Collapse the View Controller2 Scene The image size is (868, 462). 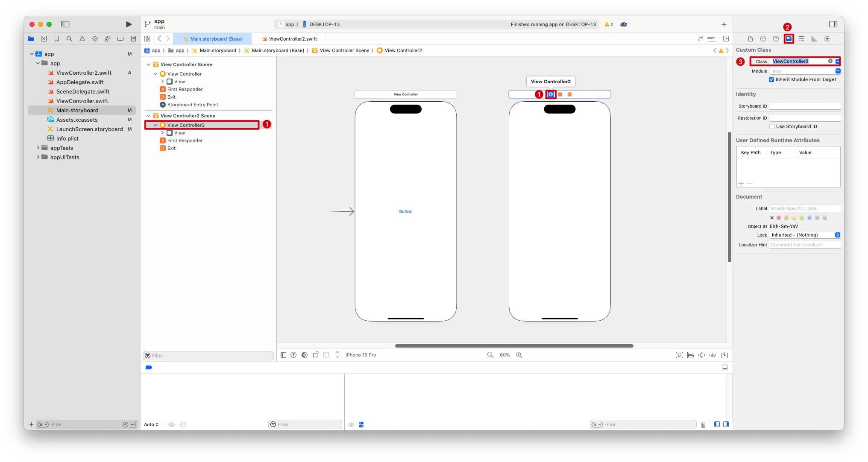coord(149,116)
